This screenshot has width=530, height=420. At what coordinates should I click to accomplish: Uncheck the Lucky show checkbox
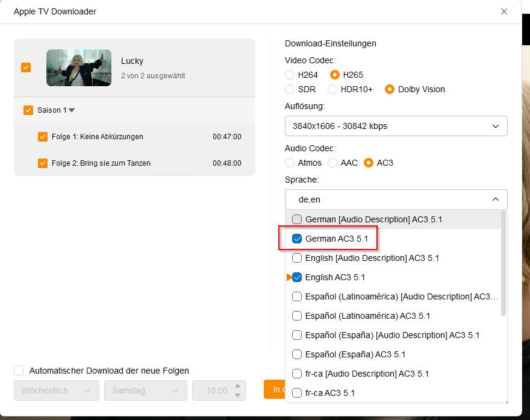(x=26, y=67)
